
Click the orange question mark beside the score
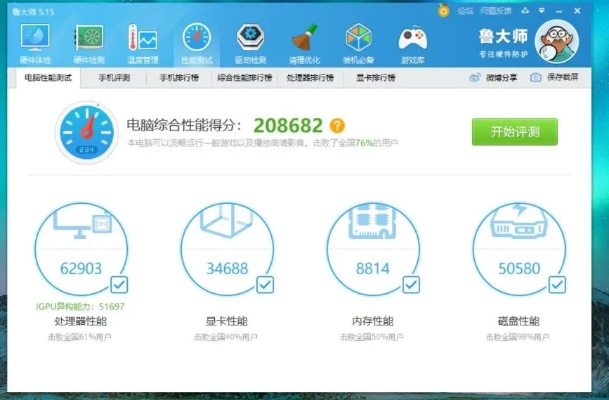(x=337, y=126)
